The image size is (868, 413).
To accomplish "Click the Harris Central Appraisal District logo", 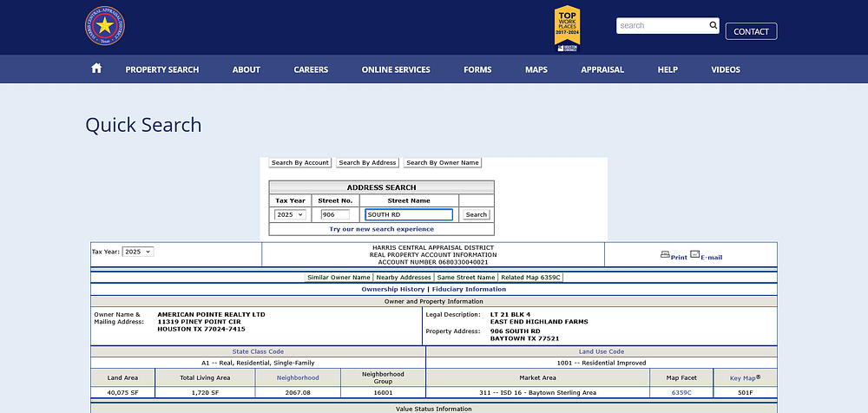I will tap(105, 25).
